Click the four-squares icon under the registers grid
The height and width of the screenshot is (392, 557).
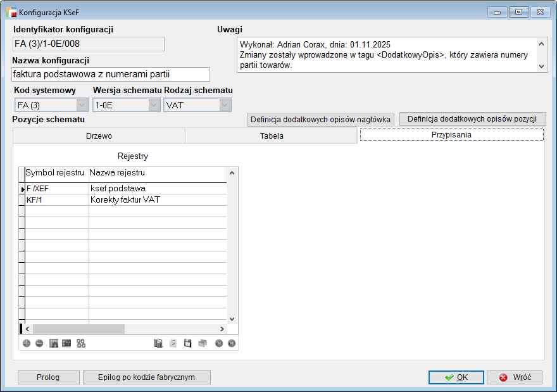point(81,343)
